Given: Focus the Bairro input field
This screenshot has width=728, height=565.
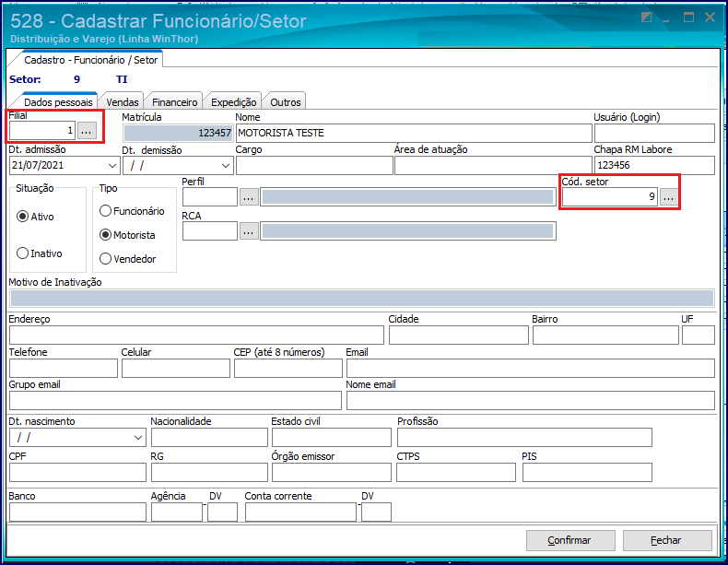Looking at the screenshot, I should click(x=605, y=335).
